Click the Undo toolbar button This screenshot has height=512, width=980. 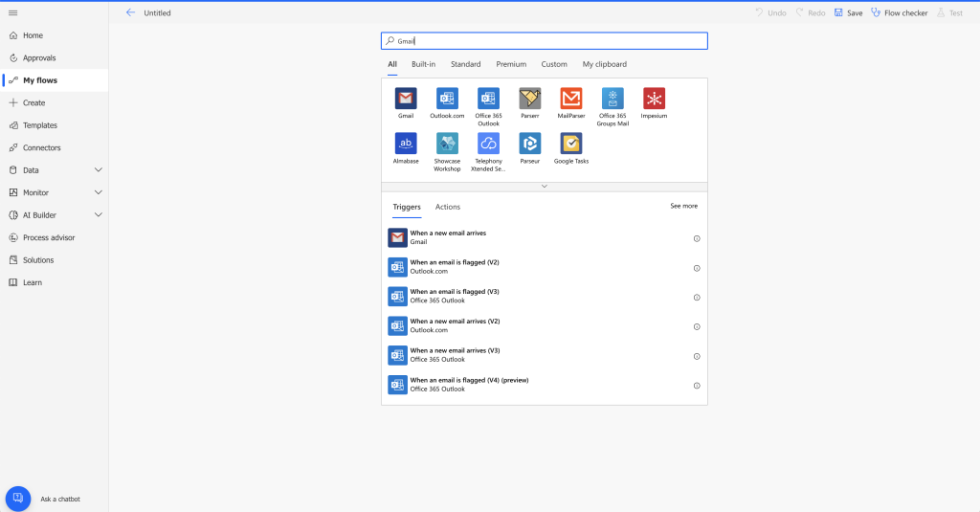[x=770, y=12]
